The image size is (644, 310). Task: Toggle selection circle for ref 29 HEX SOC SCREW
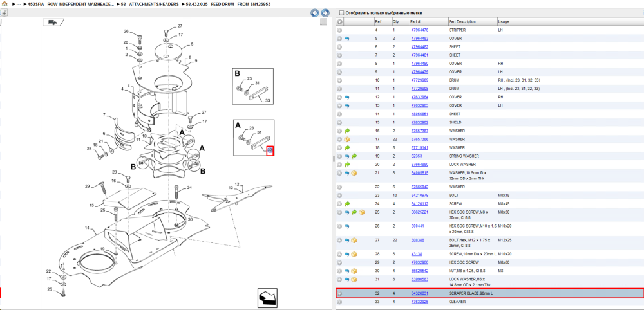click(x=339, y=262)
